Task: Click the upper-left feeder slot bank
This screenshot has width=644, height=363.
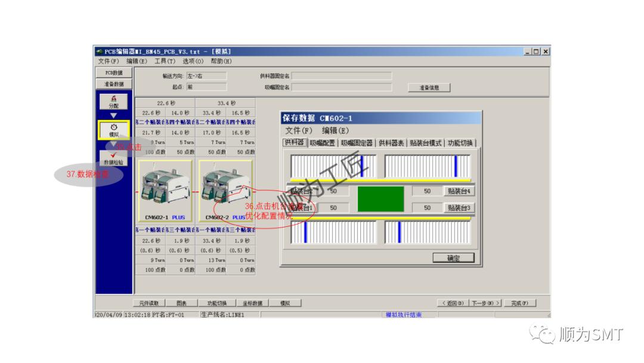Action: [x=333, y=166]
